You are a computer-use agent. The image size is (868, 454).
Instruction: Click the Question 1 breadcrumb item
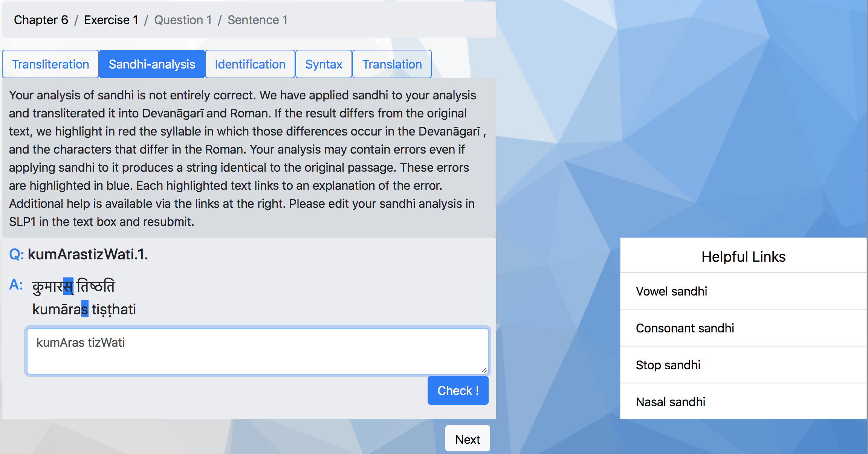click(x=183, y=20)
